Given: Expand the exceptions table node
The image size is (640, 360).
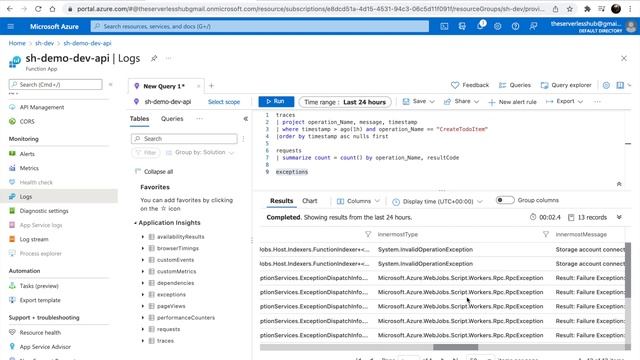Looking at the screenshot, I should (143, 295).
